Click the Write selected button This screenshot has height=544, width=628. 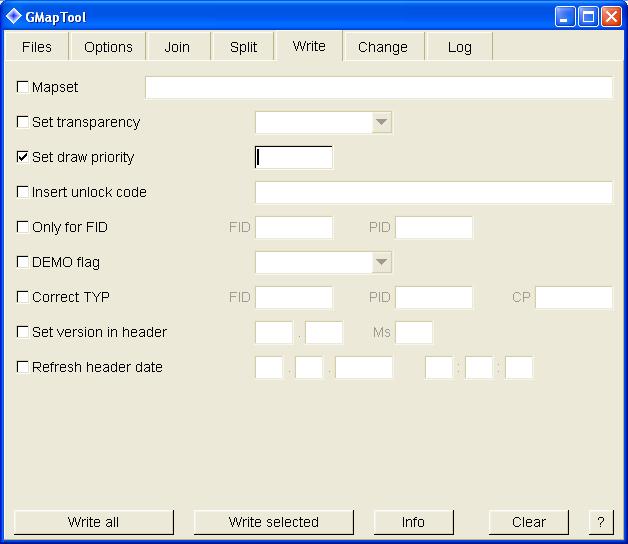pyautogui.click(x=273, y=522)
